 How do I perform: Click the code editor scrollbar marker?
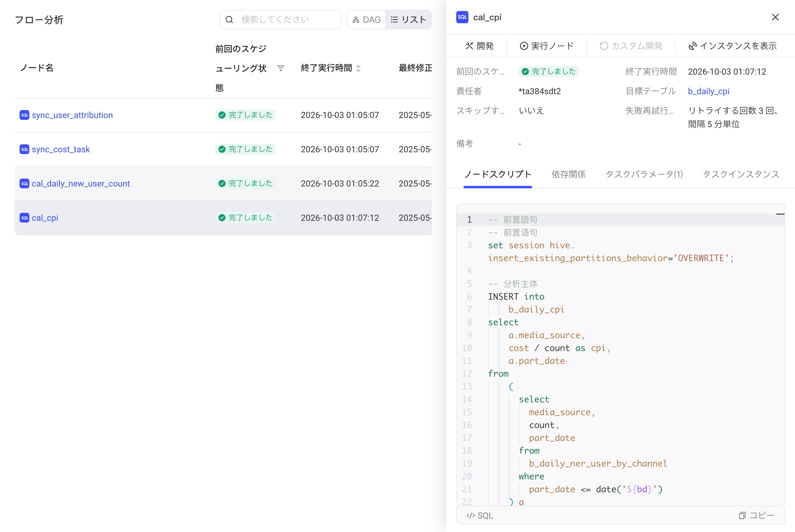pyautogui.click(x=780, y=214)
